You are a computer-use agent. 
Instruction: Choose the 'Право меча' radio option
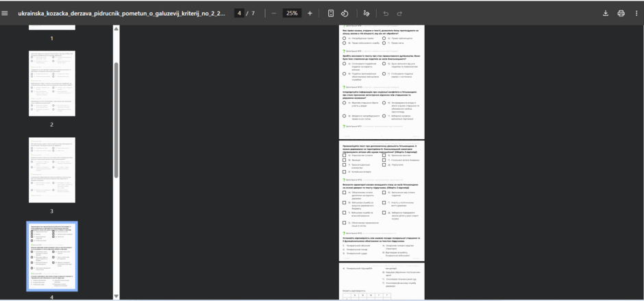[x=384, y=43]
